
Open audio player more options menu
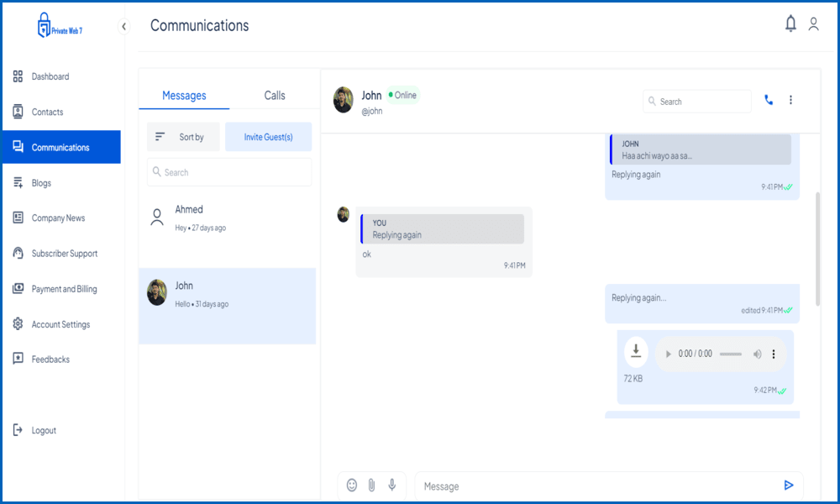[774, 354]
